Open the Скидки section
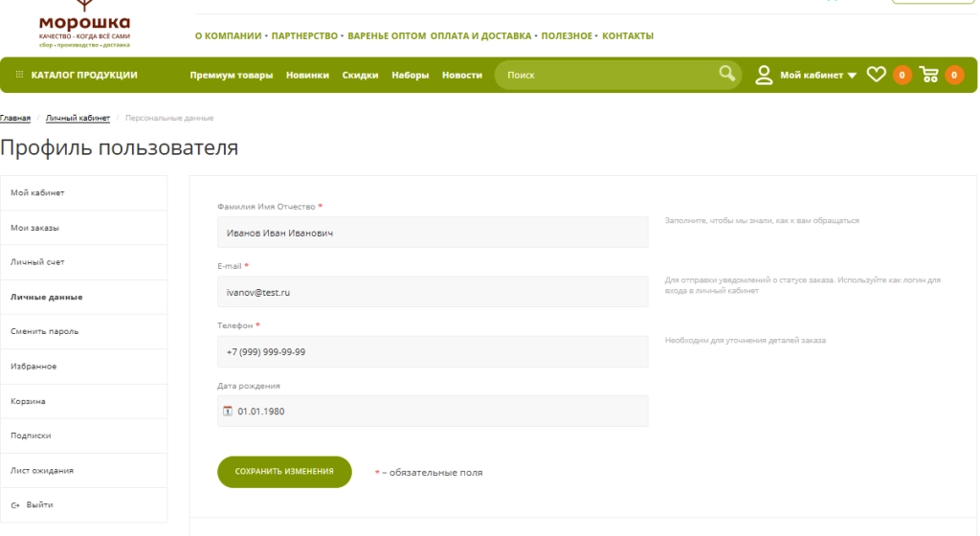The height and width of the screenshot is (536, 980). point(361,76)
